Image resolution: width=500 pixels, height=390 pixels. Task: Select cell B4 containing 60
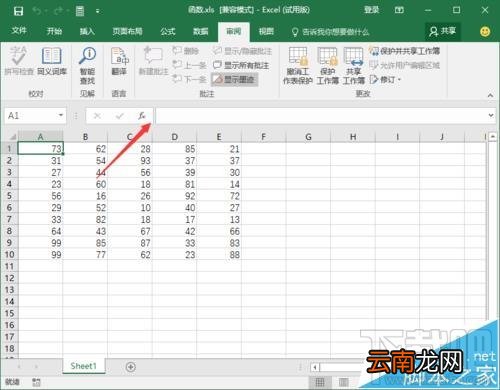(x=85, y=184)
